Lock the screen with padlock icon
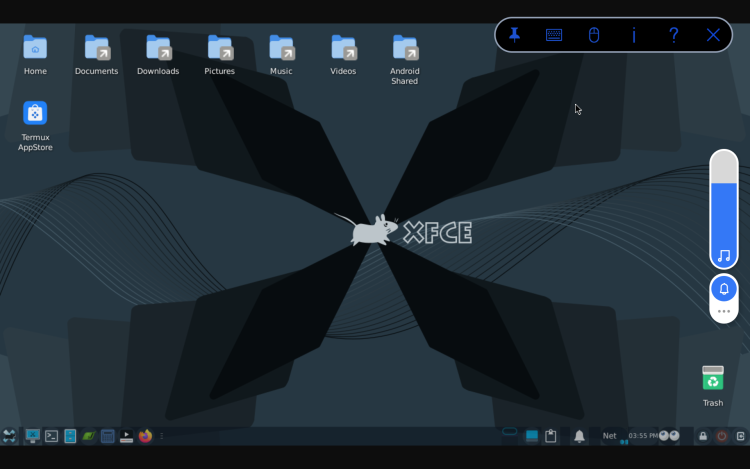 click(x=703, y=436)
